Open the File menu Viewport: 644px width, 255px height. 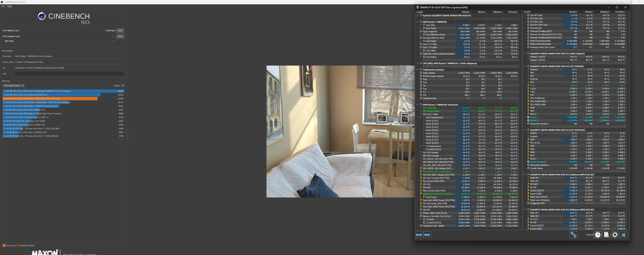[x=3, y=7]
